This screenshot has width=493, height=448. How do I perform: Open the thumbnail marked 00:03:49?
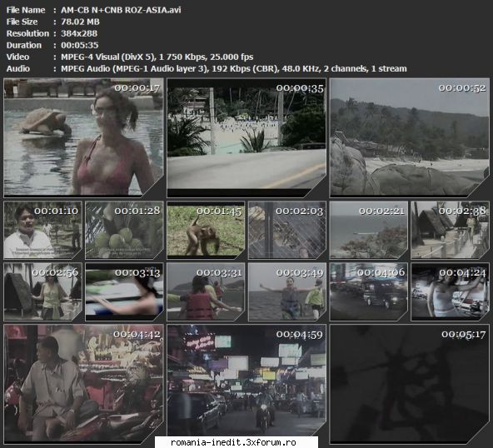[287, 291]
